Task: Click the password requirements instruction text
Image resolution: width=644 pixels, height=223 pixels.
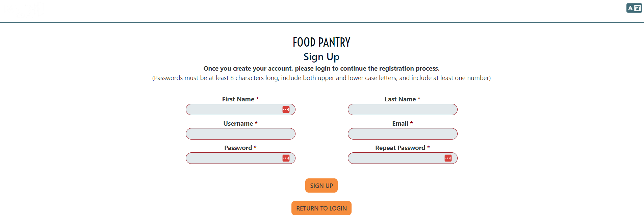Action: (x=321, y=78)
